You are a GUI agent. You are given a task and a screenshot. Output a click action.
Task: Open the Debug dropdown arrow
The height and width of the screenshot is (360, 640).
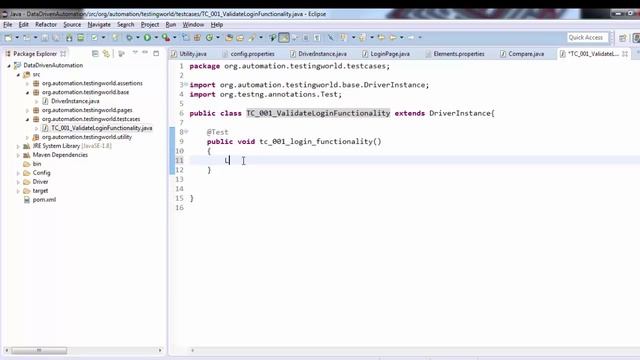click(138, 38)
